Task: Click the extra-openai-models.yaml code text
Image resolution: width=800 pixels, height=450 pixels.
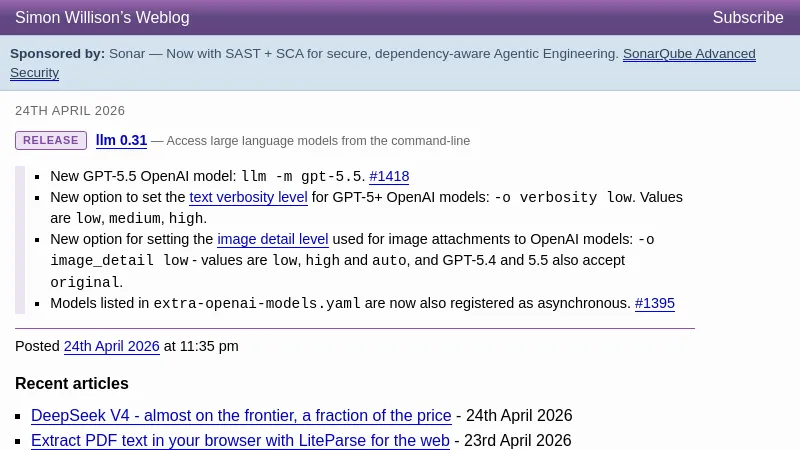Action: coord(256,303)
